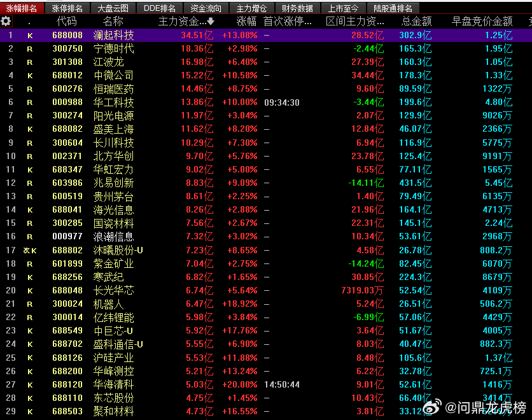Open the 主力增仓 tab
Image resolution: width=532 pixels, height=420 pixels.
251,8
